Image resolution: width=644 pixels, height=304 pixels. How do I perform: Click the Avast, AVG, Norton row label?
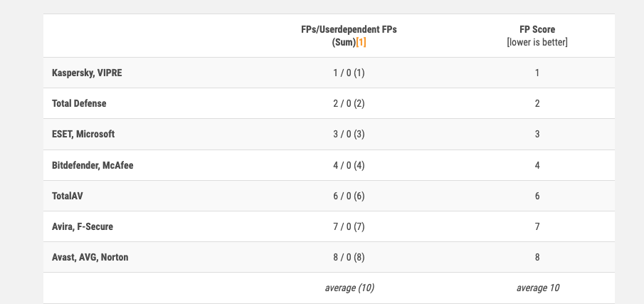(x=90, y=257)
